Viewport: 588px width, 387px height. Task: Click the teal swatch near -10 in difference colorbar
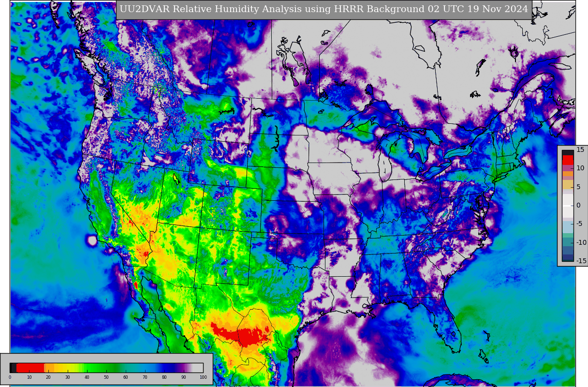(x=568, y=242)
